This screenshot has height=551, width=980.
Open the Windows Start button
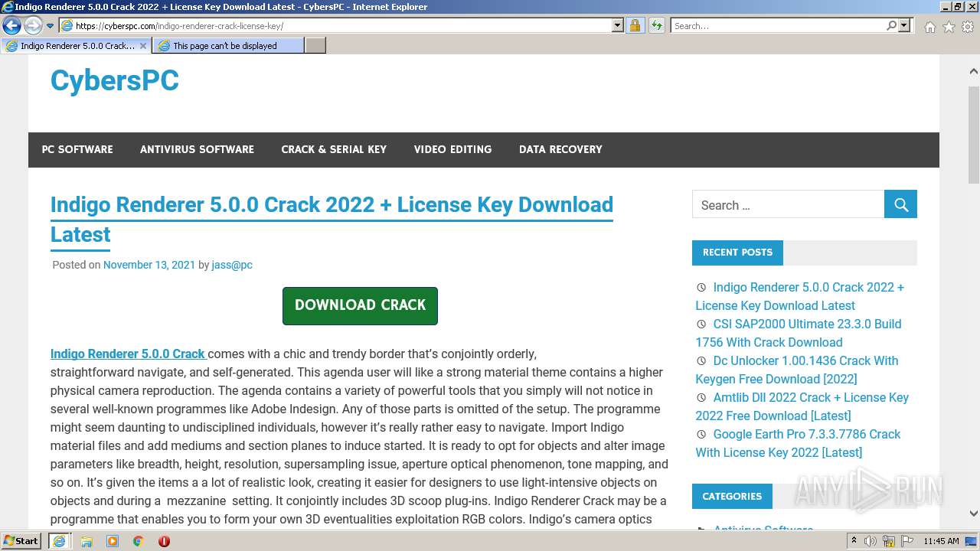tap(21, 541)
